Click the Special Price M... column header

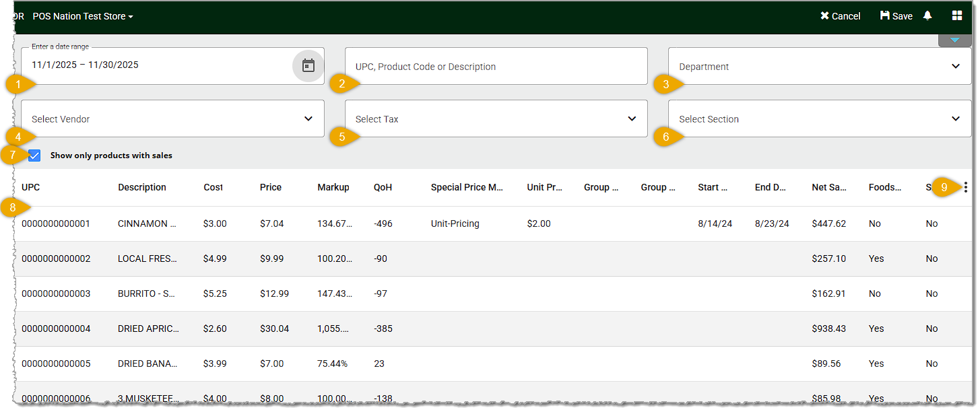pos(467,187)
